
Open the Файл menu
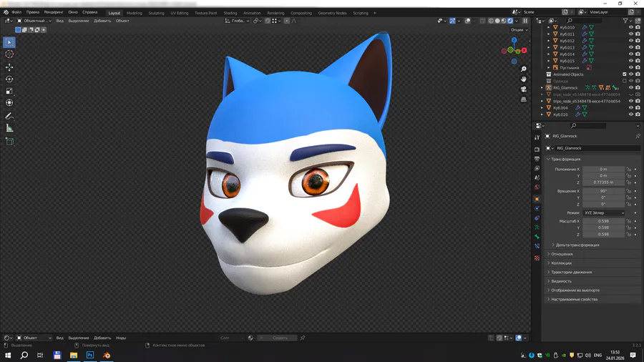tap(16, 12)
